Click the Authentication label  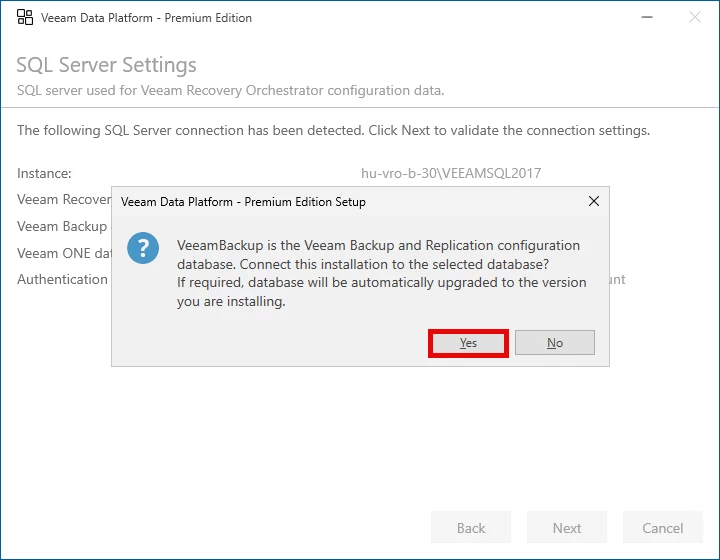pos(62,279)
